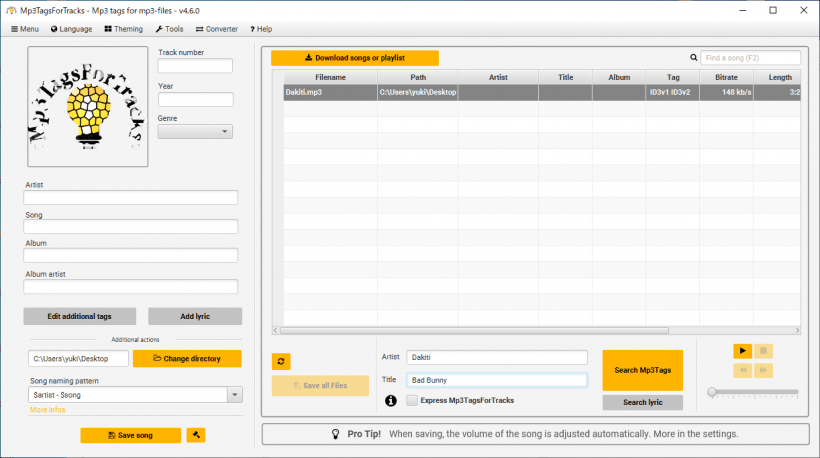Image resolution: width=820 pixels, height=458 pixels.
Task: Click the Search Mp3Tags button
Action: point(643,370)
